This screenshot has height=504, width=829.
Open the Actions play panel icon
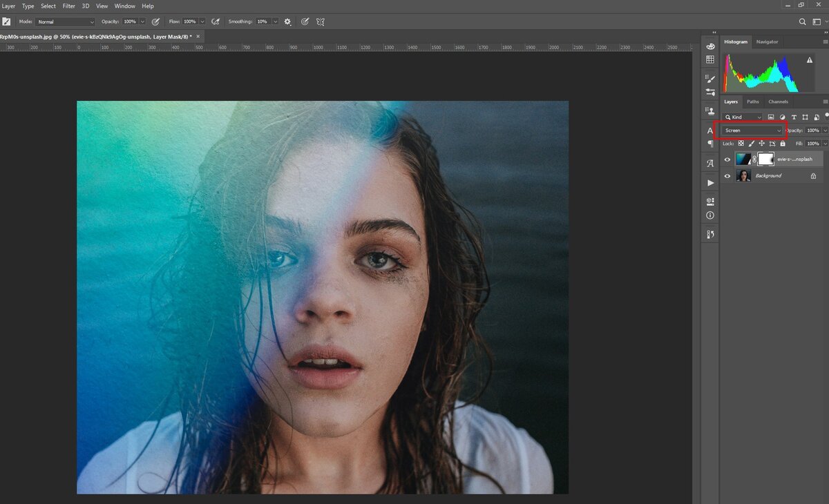pyautogui.click(x=710, y=183)
